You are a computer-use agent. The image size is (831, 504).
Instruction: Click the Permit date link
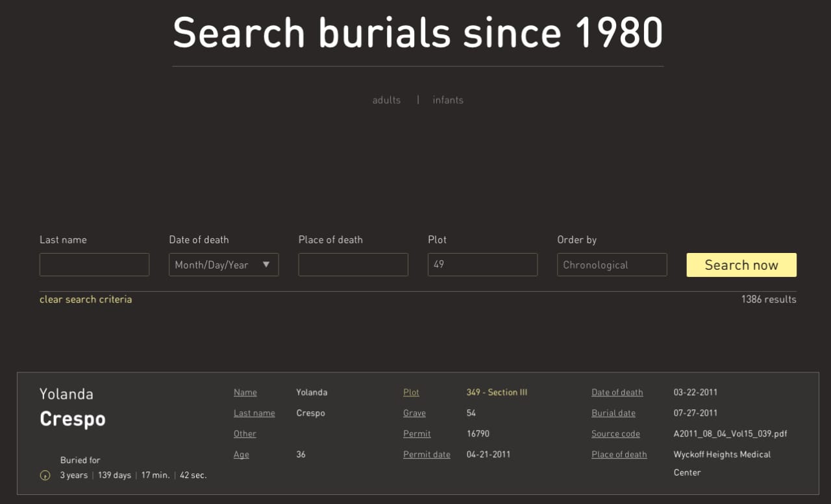point(427,455)
